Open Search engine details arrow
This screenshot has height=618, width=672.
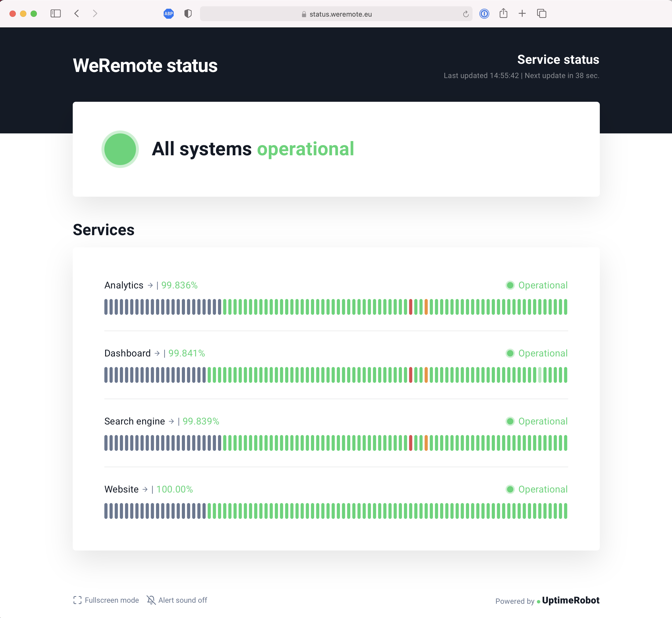171,421
